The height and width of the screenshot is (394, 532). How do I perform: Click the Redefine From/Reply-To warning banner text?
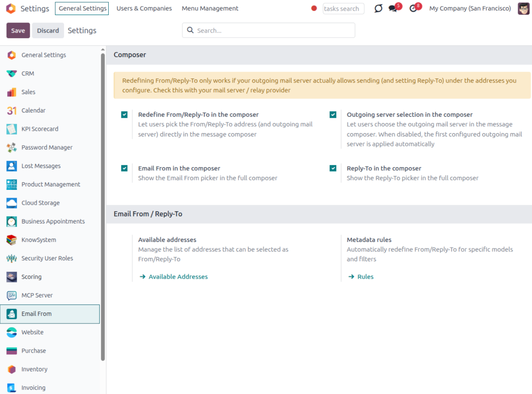[x=319, y=85]
